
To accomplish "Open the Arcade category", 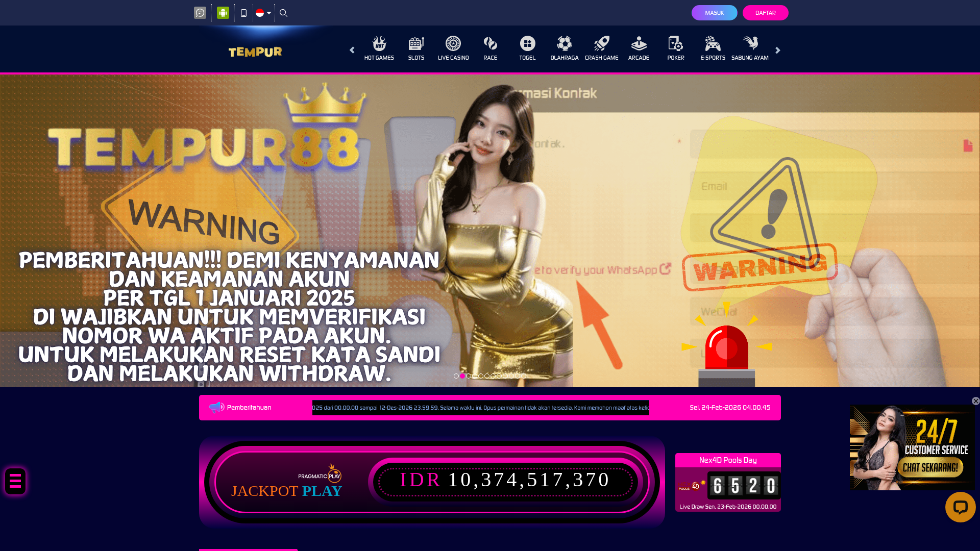I will pos(639,48).
